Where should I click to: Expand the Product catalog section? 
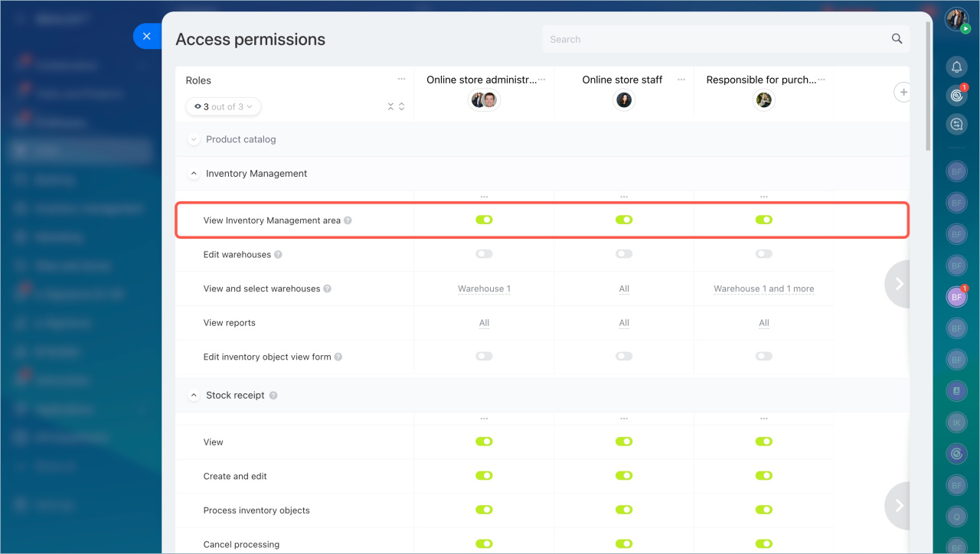click(193, 139)
